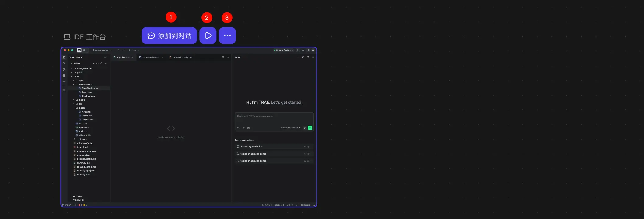
Task: Open the errors and warnings count in status bar
Action: (83, 205)
